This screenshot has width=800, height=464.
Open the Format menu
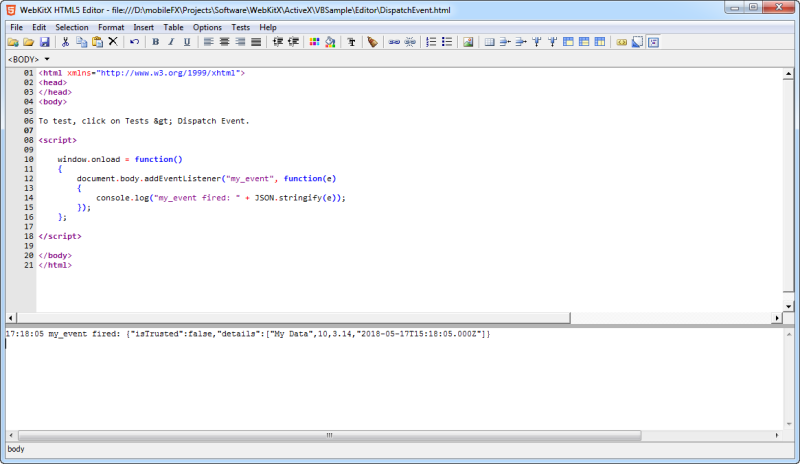[x=111, y=28]
